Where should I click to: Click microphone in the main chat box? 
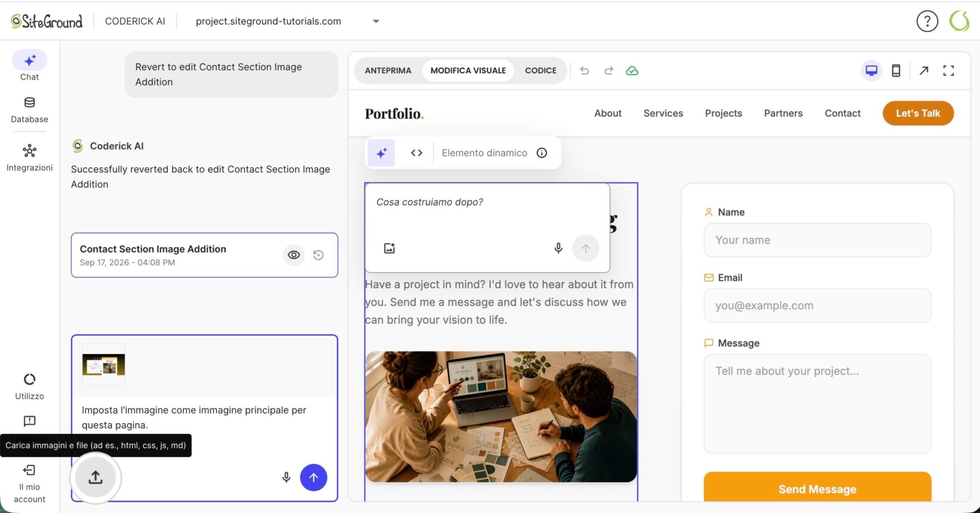coord(286,477)
